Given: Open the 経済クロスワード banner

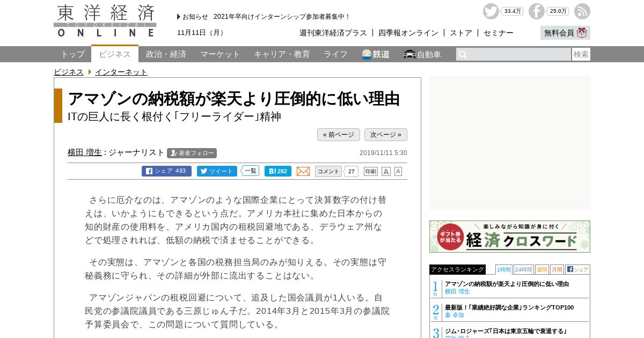Looking at the screenshot, I should tap(510, 237).
